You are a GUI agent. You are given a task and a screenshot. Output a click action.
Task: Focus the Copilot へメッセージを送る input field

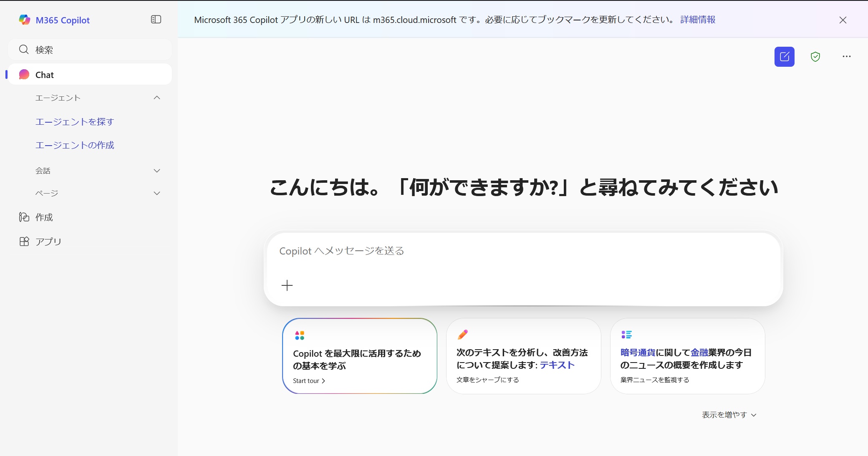tap(523, 251)
